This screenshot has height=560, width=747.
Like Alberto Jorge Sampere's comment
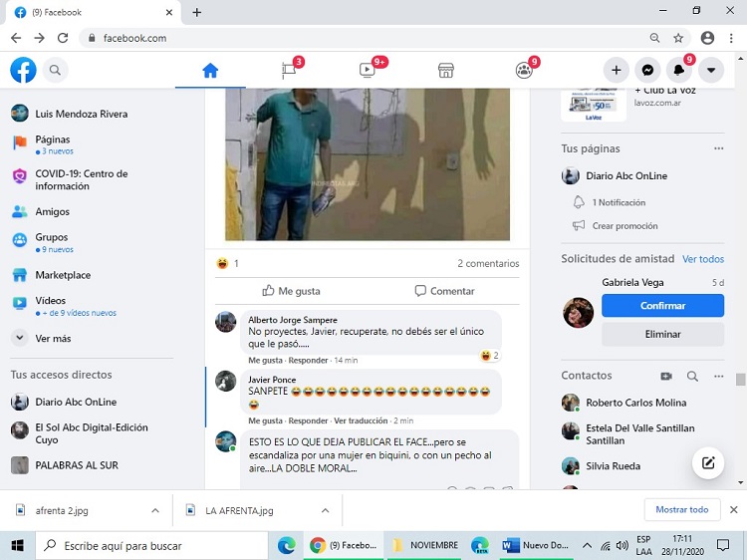coord(265,361)
